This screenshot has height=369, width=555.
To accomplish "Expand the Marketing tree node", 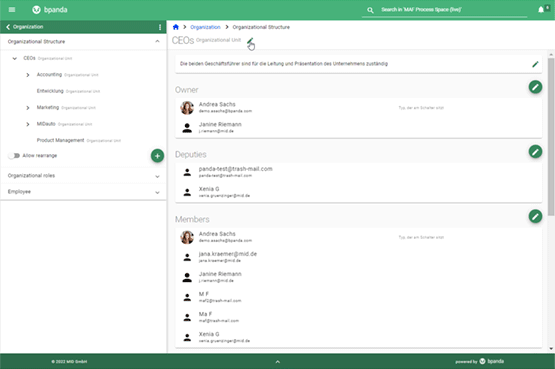I will [x=28, y=108].
